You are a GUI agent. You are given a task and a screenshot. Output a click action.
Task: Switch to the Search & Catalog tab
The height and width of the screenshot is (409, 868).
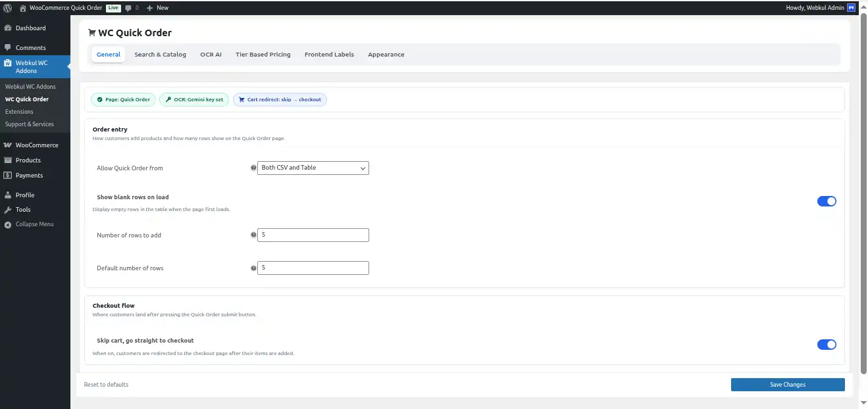tap(160, 55)
